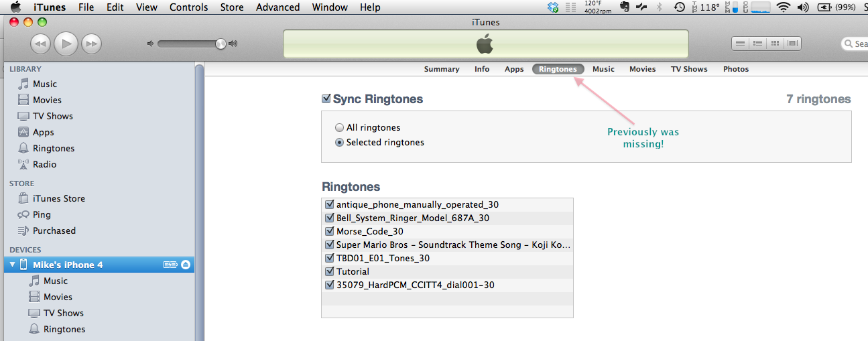This screenshot has width=868, height=341.
Task: Switch to the Summary tab
Action: tap(442, 69)
